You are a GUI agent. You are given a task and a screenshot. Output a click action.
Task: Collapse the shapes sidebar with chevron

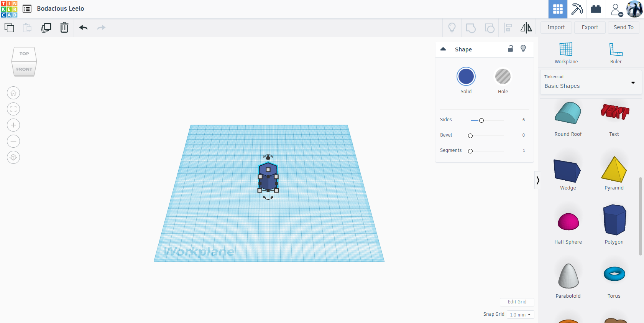click(538, 180)
